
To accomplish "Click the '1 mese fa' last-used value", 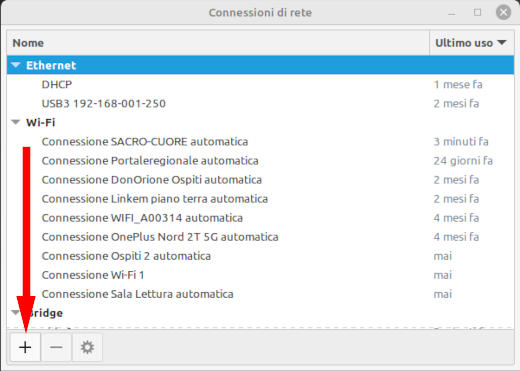I will point(458,84).
